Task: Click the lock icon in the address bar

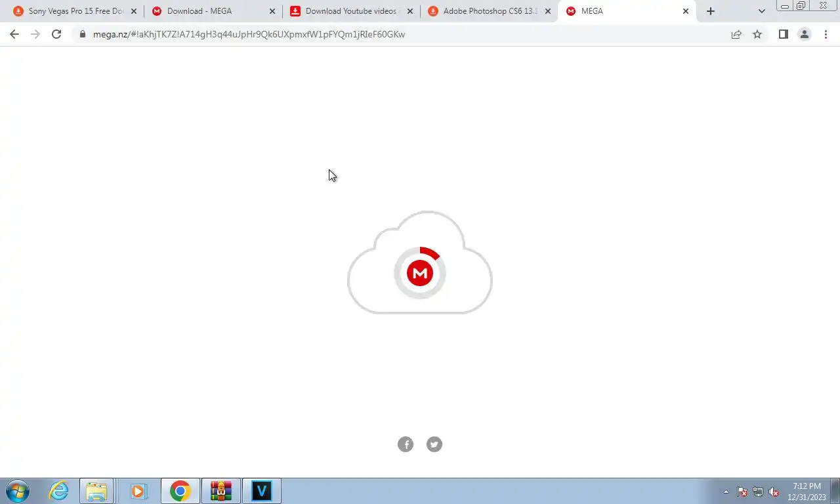Action: pyautogui.click(x=83, y=34)
